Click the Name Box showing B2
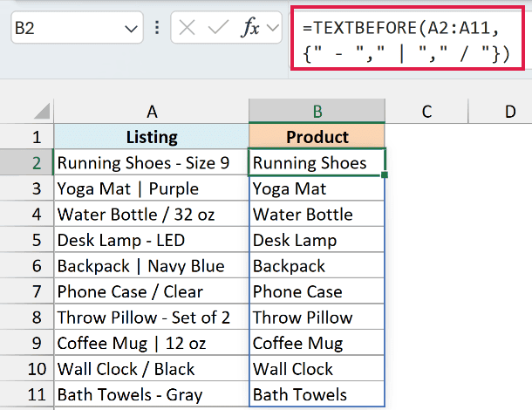This screenshot has width=532, height=410. [77, 28]
